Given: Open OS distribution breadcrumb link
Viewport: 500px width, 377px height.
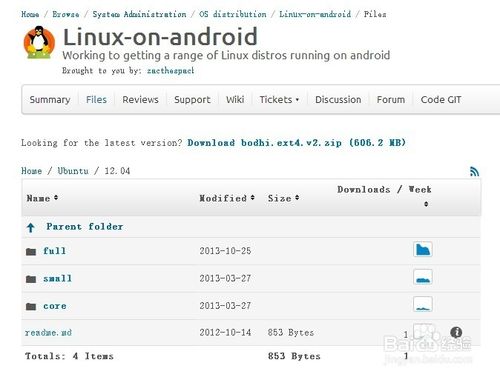Looking at the screenshot, I should click(233, 14).
